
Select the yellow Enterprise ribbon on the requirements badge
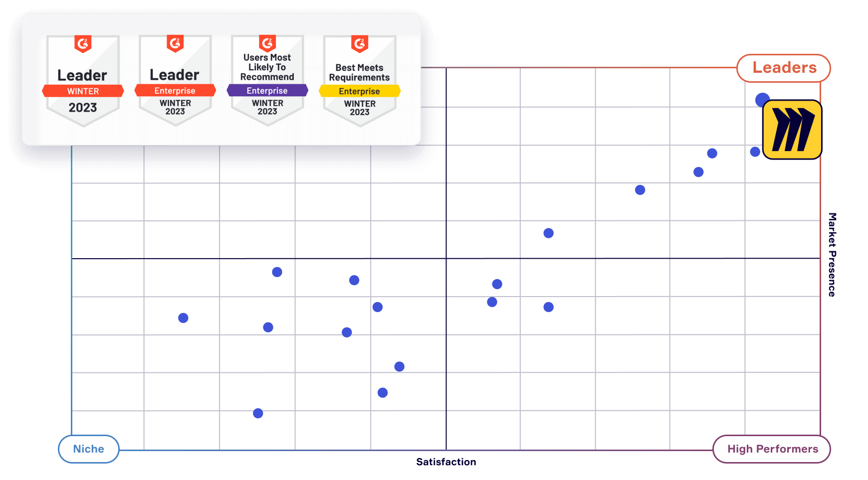[x=359, y=91]
